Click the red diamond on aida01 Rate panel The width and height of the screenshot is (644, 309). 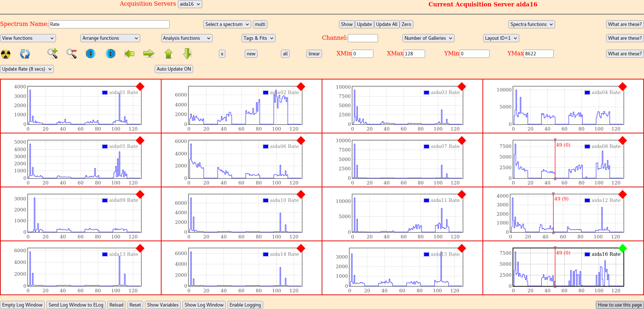[140, 87]
